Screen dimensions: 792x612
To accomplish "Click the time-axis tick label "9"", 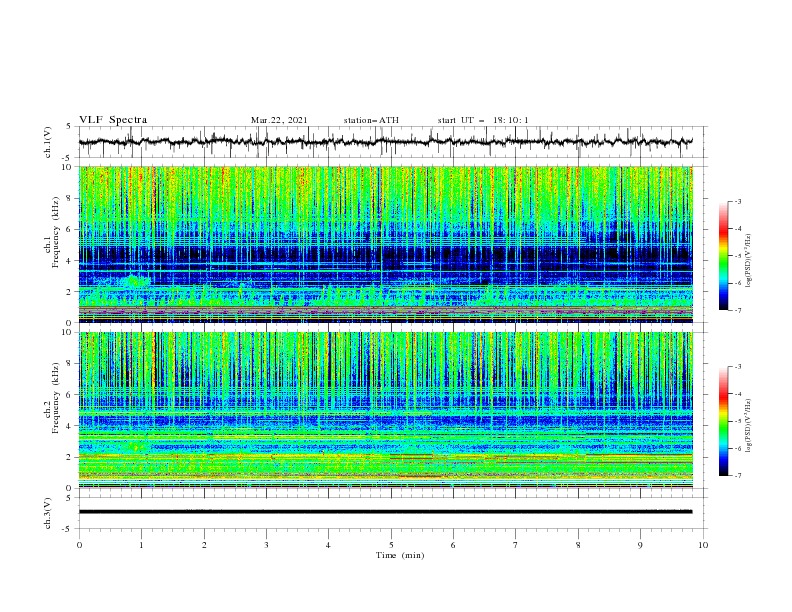I will pos(640,545).
